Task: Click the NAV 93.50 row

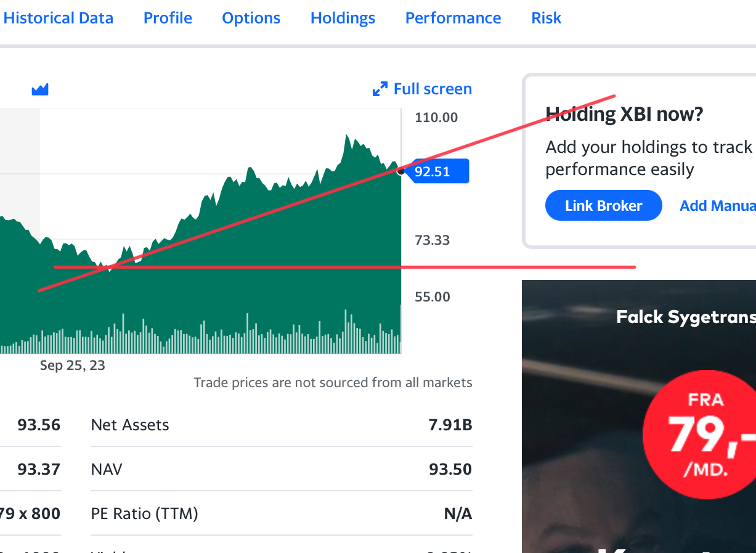Action: 282,469
